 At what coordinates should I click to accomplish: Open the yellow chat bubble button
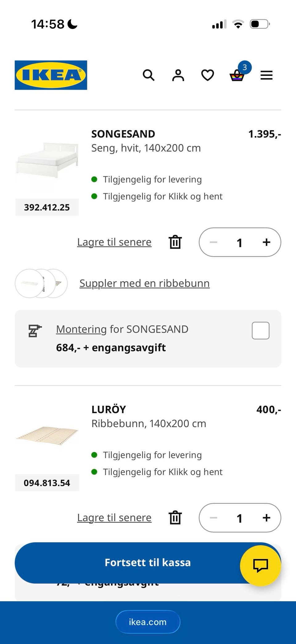click(261, 565)
